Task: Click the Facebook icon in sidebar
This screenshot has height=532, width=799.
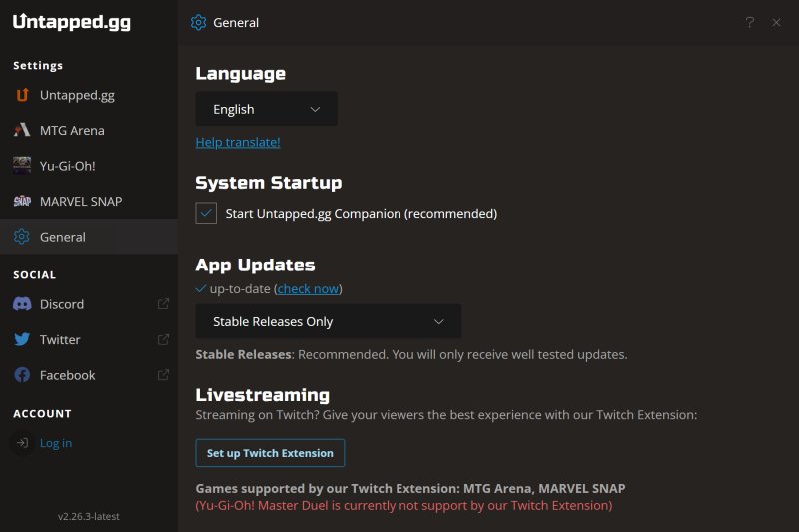Action: pos(22,375)
